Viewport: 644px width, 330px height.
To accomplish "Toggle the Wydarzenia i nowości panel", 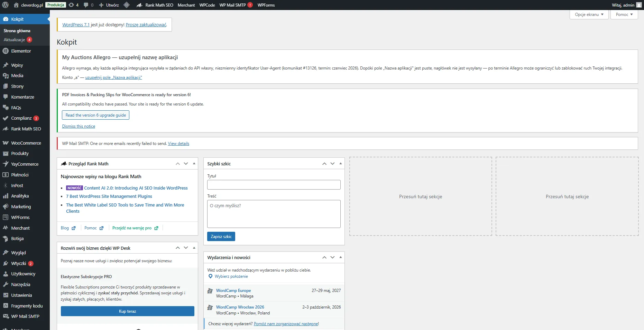I will tap(341, 257).
